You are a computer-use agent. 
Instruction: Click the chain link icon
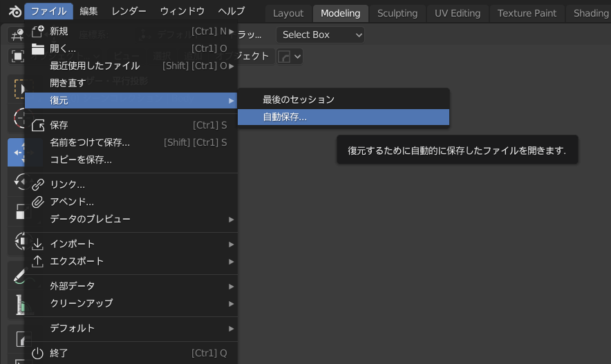pyautogui.click(x=38, y=184)
